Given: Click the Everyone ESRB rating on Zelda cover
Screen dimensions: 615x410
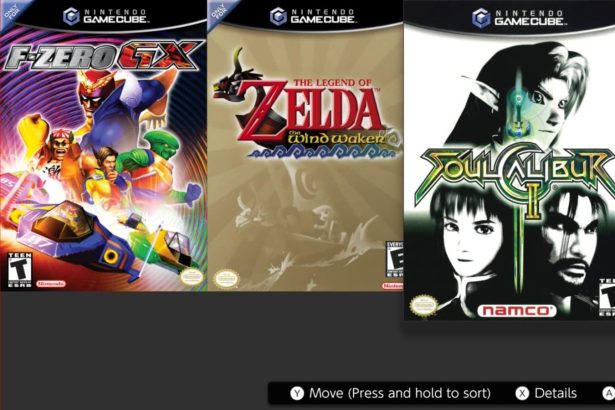Looking at the screenshot, I should [x=395, y=260].
